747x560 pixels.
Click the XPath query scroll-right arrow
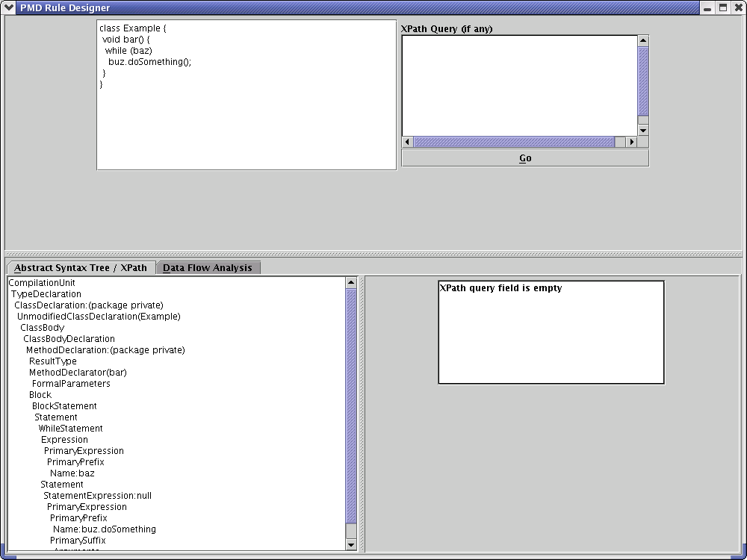click(632, 141)
